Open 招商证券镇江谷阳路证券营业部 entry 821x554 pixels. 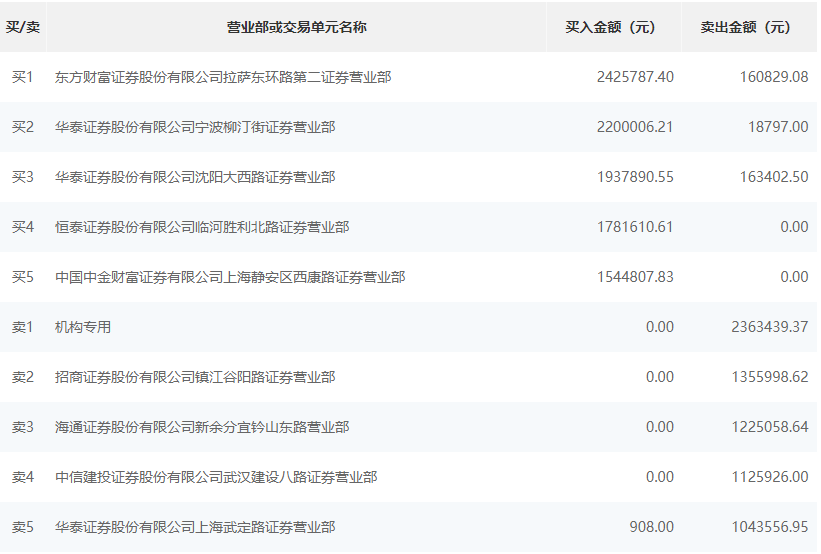tap(195, 377)
